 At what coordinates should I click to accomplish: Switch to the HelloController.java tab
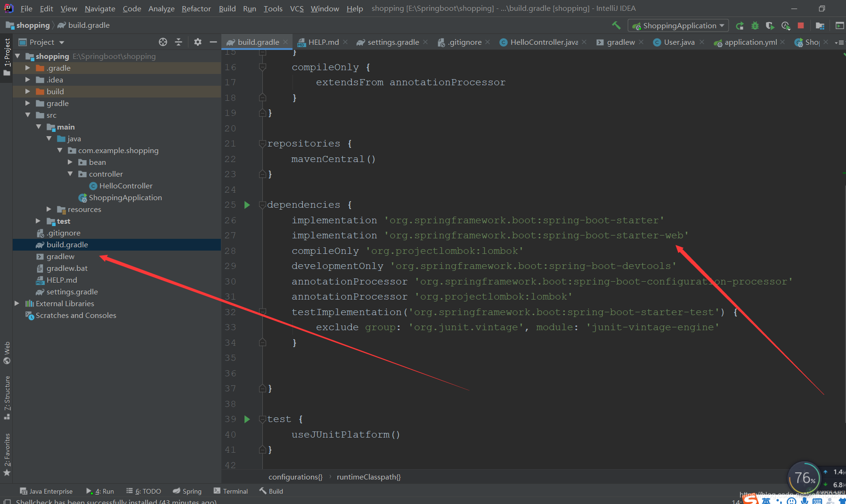544,42
